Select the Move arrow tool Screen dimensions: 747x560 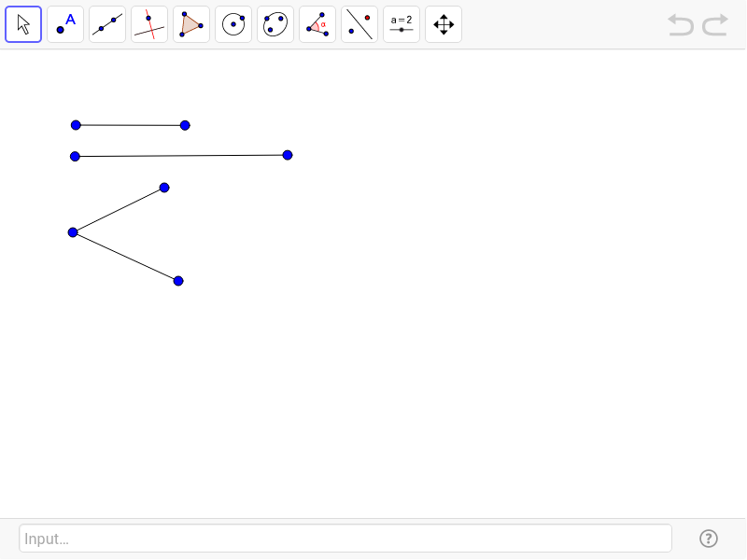pos(23,24)
